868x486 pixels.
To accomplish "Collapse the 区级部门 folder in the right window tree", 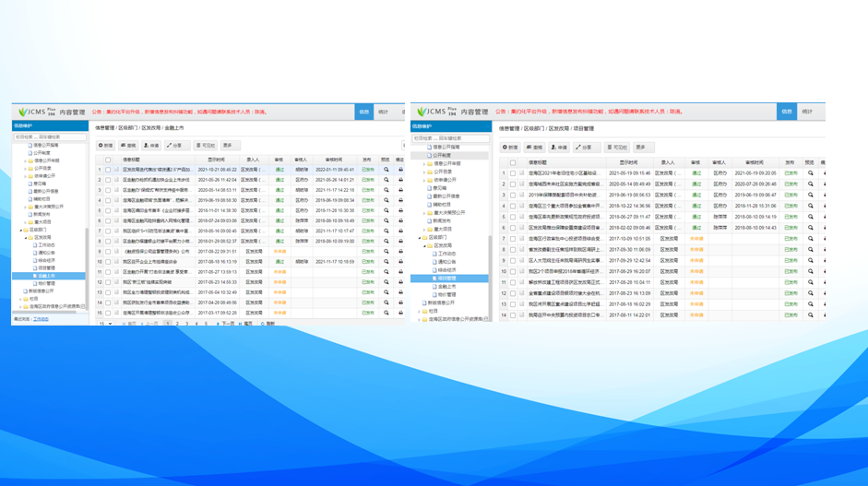I will (x=420, y=238).
